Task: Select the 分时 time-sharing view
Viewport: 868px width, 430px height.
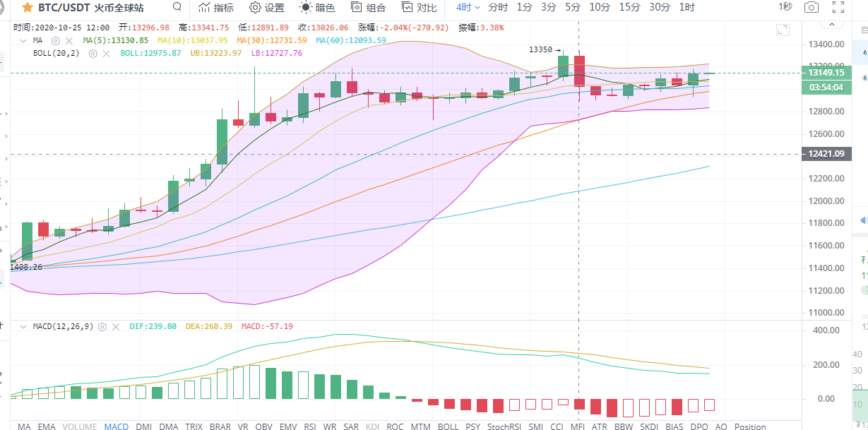Action: (x=498, y=8)
